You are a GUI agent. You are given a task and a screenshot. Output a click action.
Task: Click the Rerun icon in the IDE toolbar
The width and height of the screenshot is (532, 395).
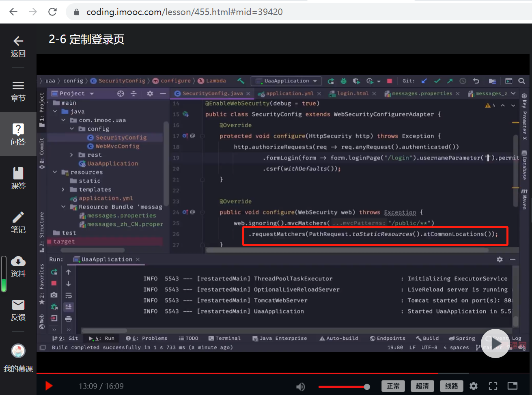pyautogui.click(x=331, y=81)
